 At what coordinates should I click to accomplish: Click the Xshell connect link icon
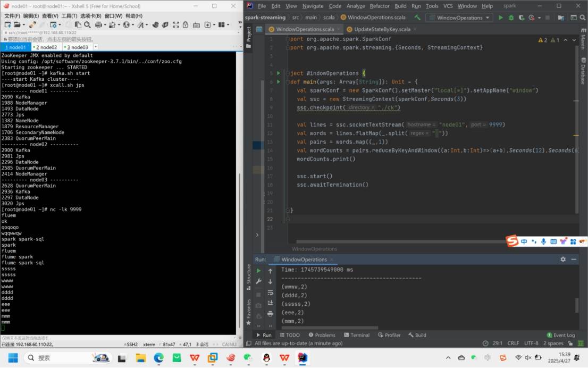coord(32,25)
